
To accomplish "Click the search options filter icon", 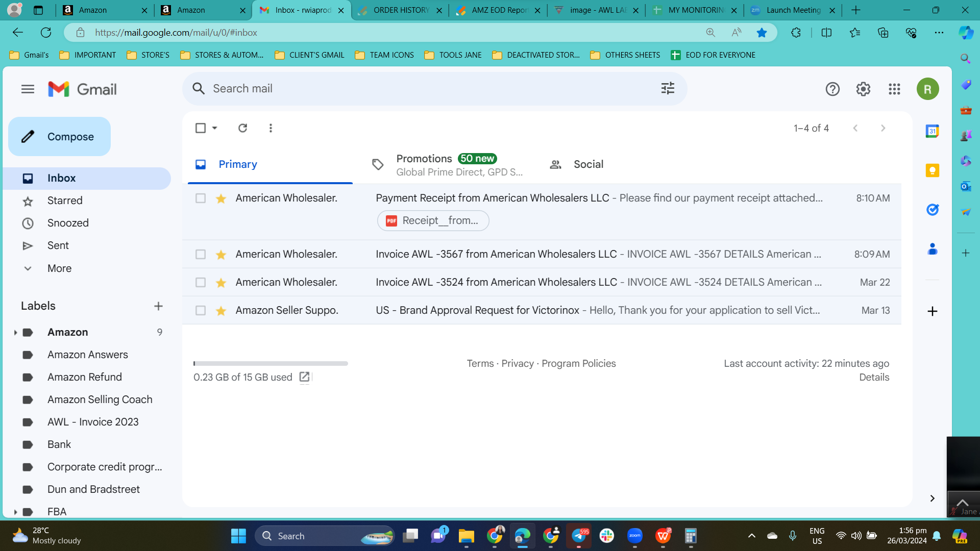I will tap(668, 89).
